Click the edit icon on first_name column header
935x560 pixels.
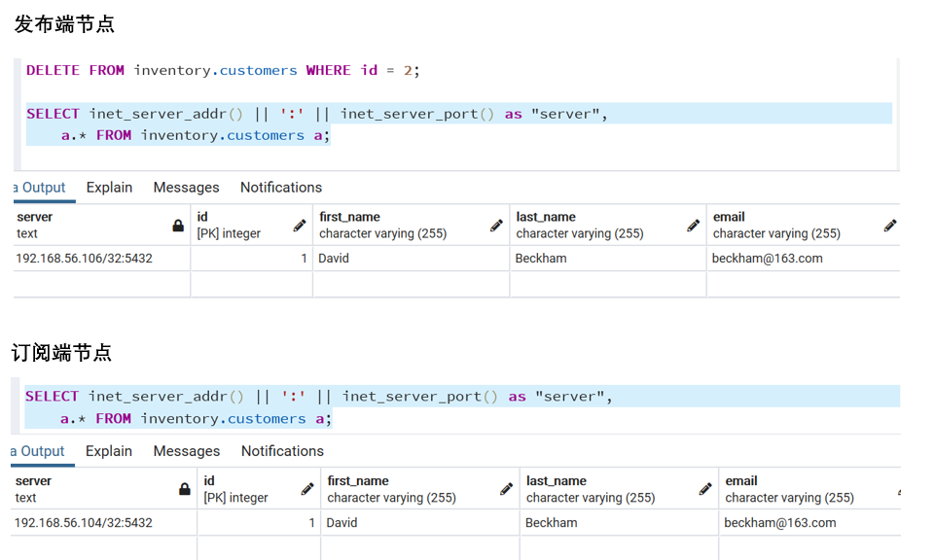pyautogui.click(x=497, y=225)
